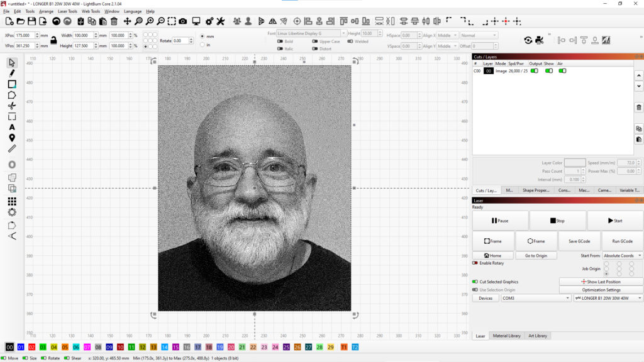644x362 pixels.
Task: Click the Start button
Action: click(x=615, y=221)
